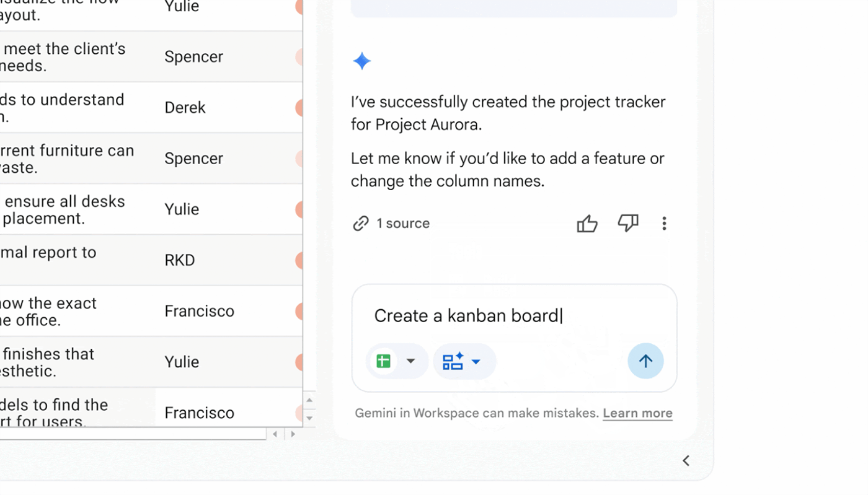This screenshot has width=868, height=495.
Task: Click the thumbs up feedback icon
Action: click(587, 223)
